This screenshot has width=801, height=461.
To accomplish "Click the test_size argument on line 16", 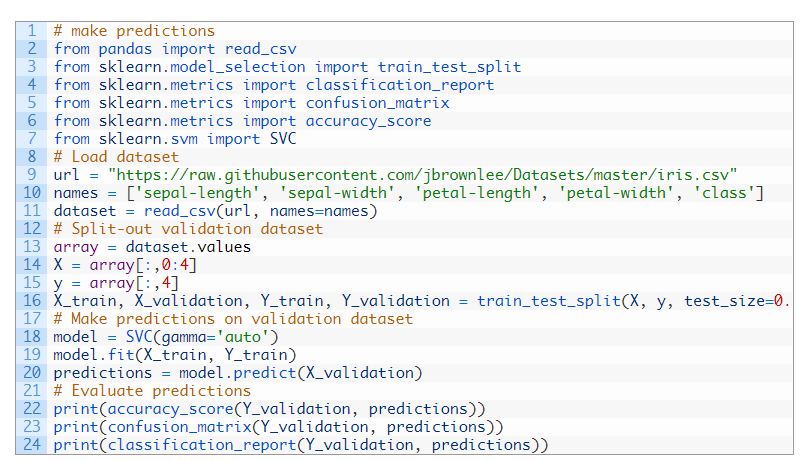I will click(736, 301).
